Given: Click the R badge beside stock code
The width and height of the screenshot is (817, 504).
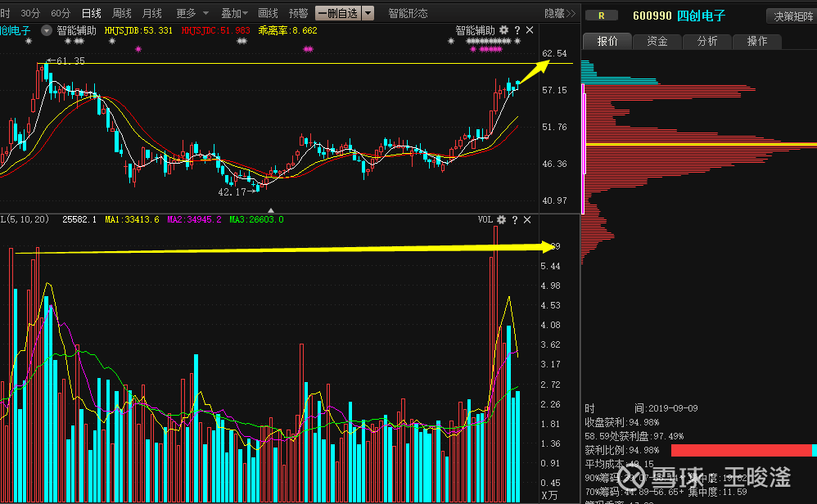Looking at the screenshot, I should coord(601,16).
